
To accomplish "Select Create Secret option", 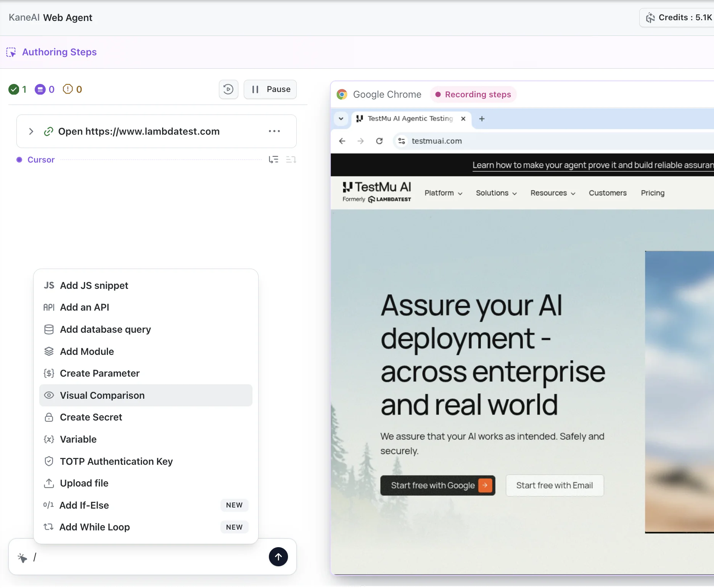I will click(x=146, y=417).
